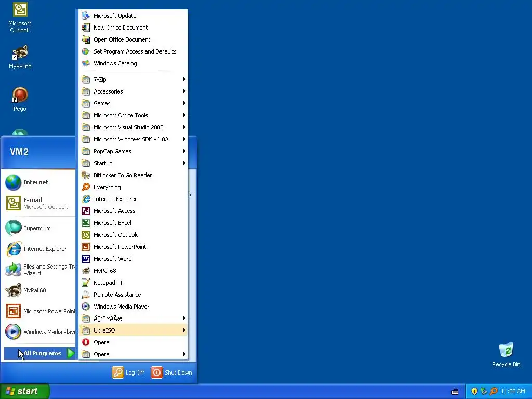Image resolution: width=532 pixels, height=399 pixels.
Task: Open Microsoft Update from All Programs
Action: [x=133, y=16]
